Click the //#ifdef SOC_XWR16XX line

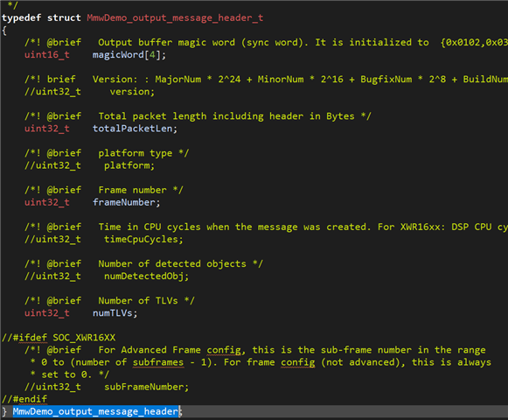click(x=59, y=338)
